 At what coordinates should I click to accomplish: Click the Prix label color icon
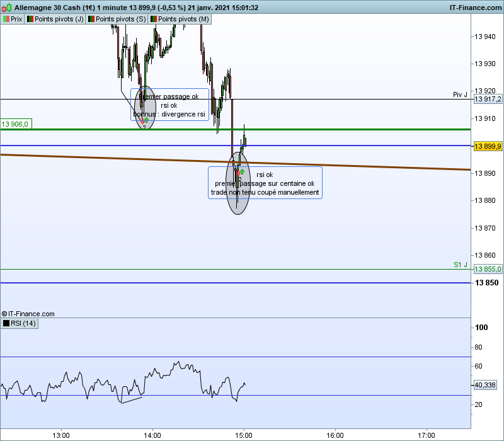[x=6, y=19]
